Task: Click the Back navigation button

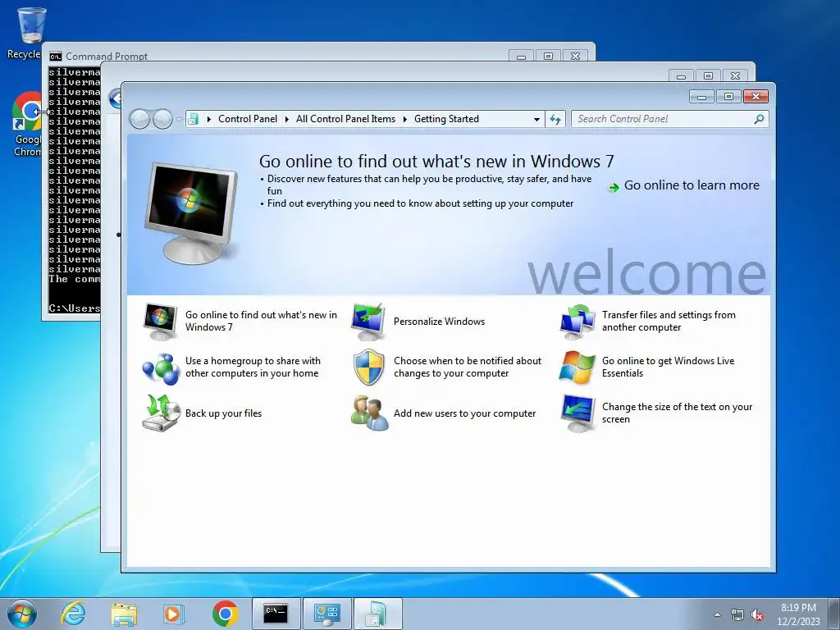Action: click(x=139, y=119)
